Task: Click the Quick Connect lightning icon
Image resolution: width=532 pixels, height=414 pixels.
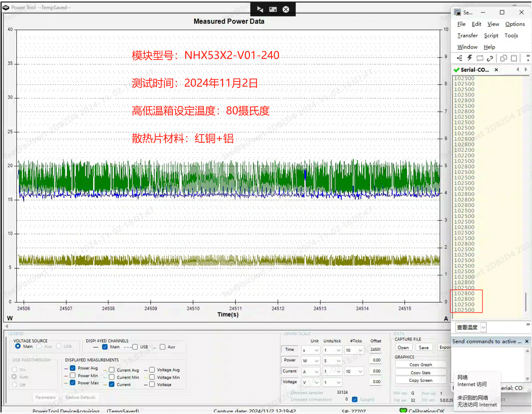Action: [x=469, y=58]
